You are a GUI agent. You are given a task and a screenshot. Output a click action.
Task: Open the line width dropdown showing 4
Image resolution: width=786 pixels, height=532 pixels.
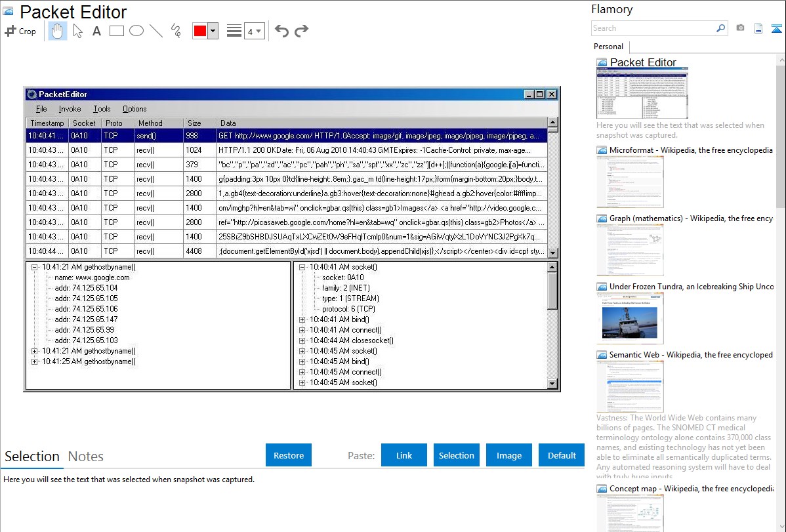(255, 31)
